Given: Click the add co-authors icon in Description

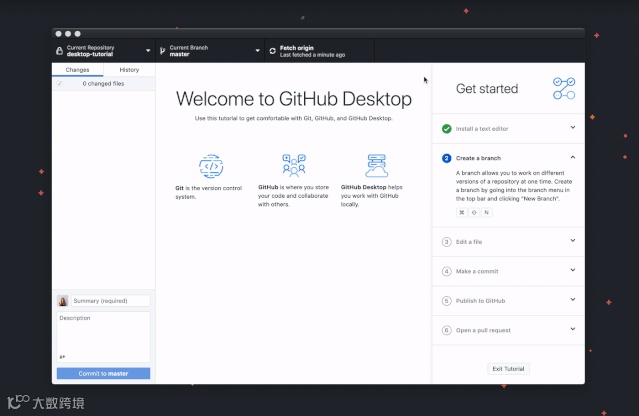Looking at the screenshot, I should 62,357.
